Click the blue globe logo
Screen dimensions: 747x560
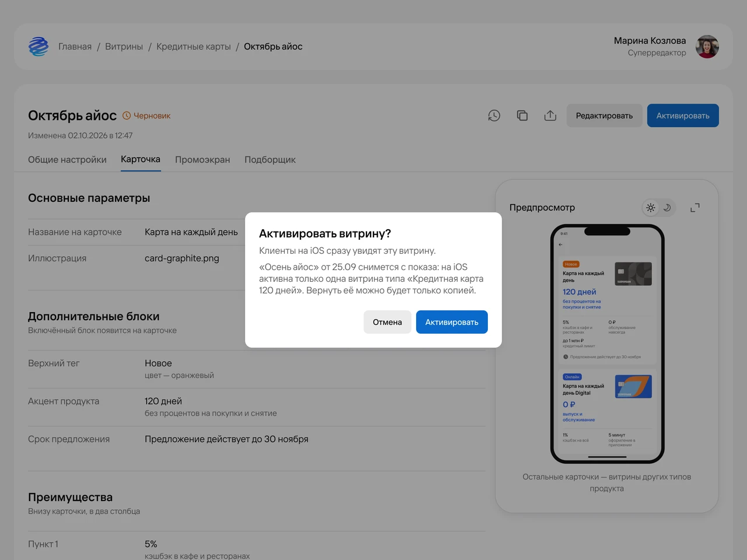tap(39, 47)
